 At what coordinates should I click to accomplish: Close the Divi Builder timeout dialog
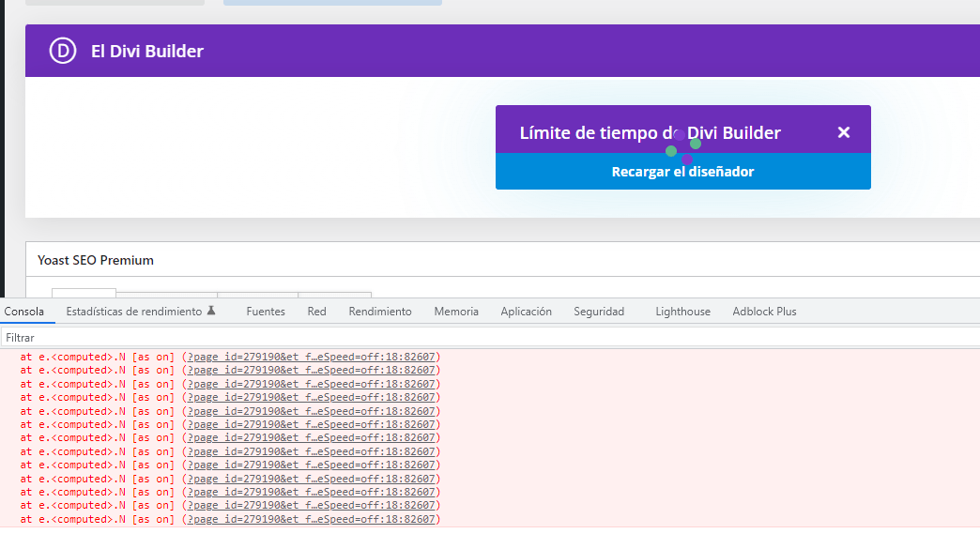pyautogui.click(x=844, y=132)
